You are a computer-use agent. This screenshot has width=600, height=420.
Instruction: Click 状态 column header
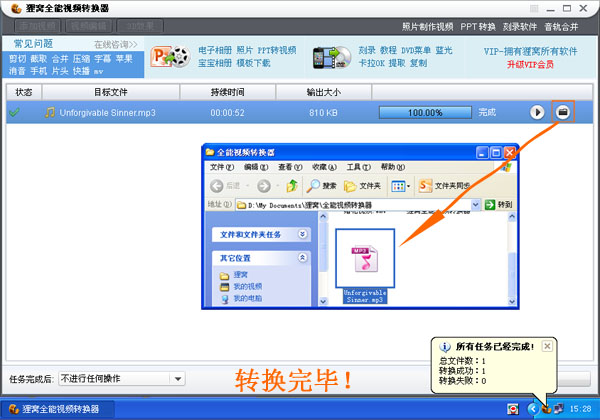pos(24,92)
